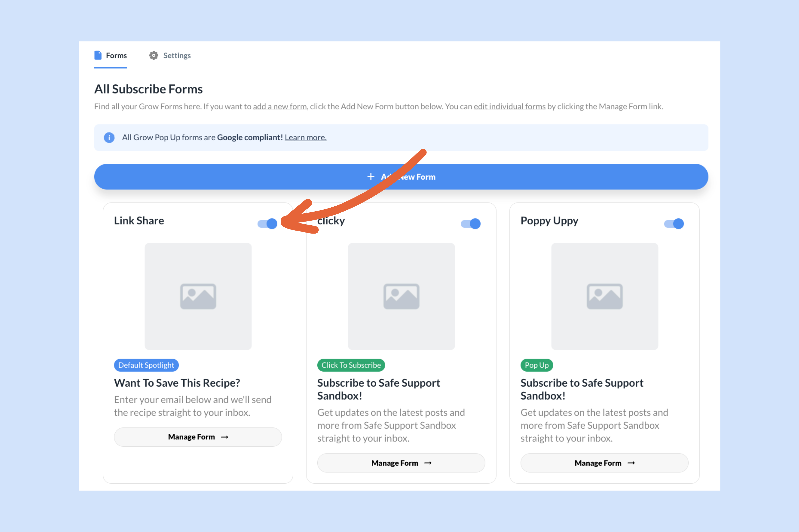Click the arrow icon on Poppy Uppy's Manage Form
This screenshot has width=799, height=532.
[631, 463]
